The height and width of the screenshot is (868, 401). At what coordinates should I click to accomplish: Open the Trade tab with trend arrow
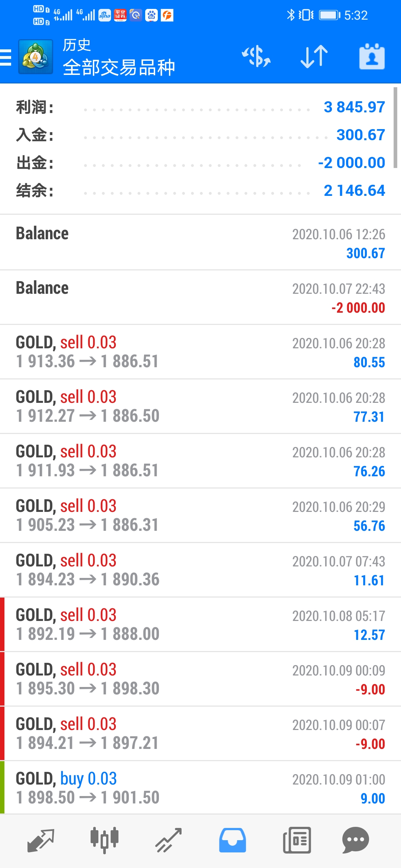point(168,841)
